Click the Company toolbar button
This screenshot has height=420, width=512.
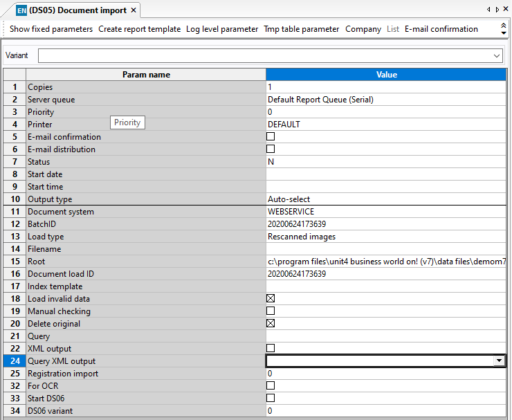point(363,29)
